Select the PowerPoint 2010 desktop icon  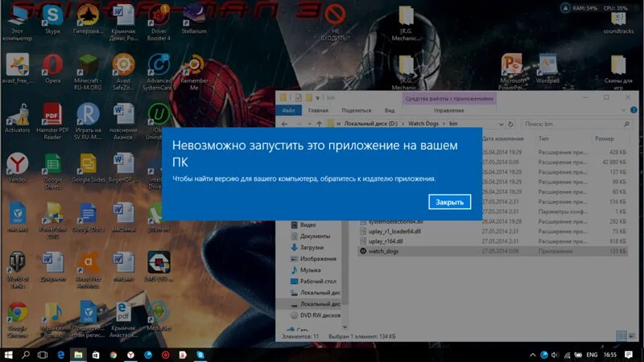[x=52, y=220]
